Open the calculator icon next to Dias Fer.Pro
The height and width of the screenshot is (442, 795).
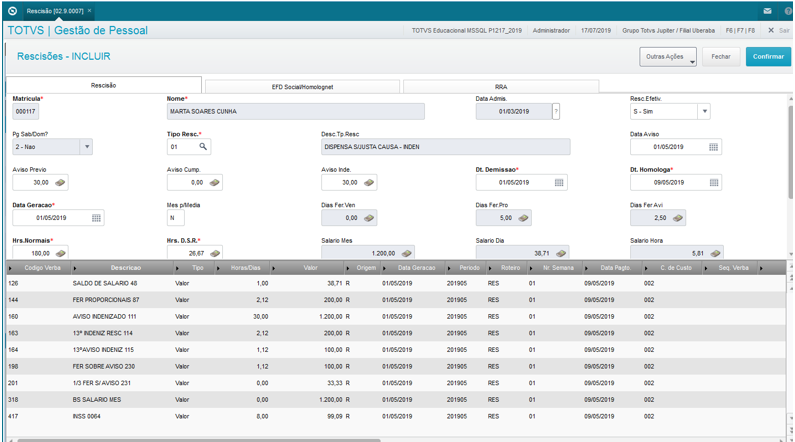point(524,218)
